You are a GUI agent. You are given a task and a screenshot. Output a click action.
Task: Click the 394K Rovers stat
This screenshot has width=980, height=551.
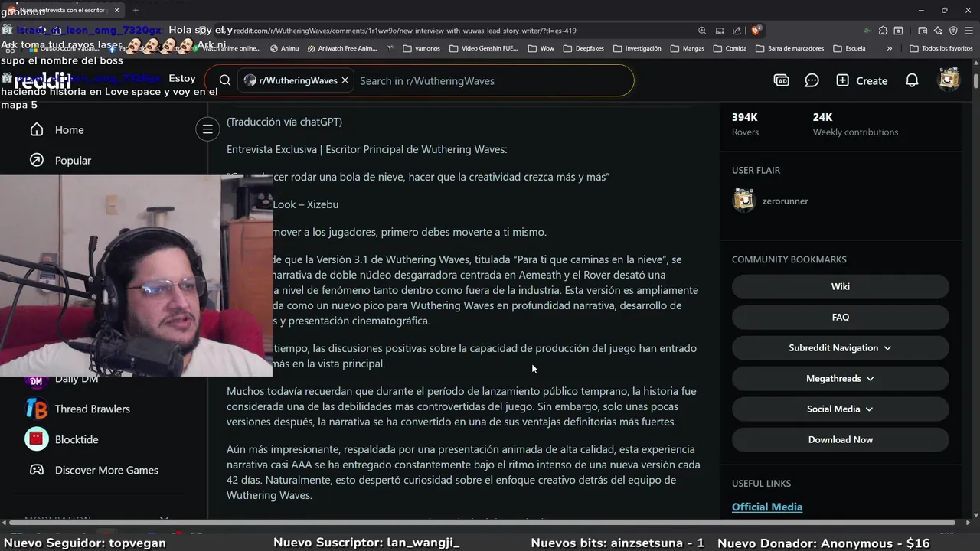745,124
